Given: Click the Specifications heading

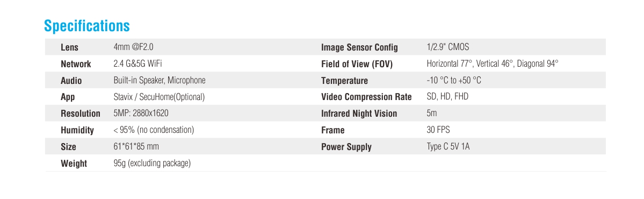Looking at the screenshot, I should click(x=86, y=26).
